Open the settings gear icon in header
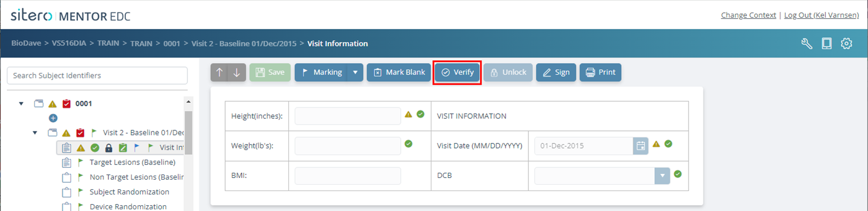This screenshot has width=868, height=211. click(x=846, y=44)
